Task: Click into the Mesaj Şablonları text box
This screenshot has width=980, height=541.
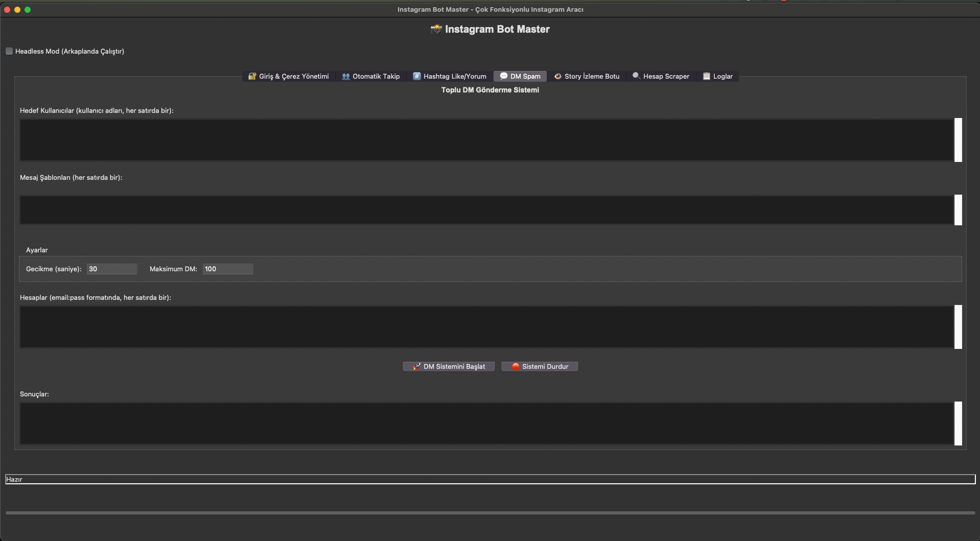Action: [486, 209]
